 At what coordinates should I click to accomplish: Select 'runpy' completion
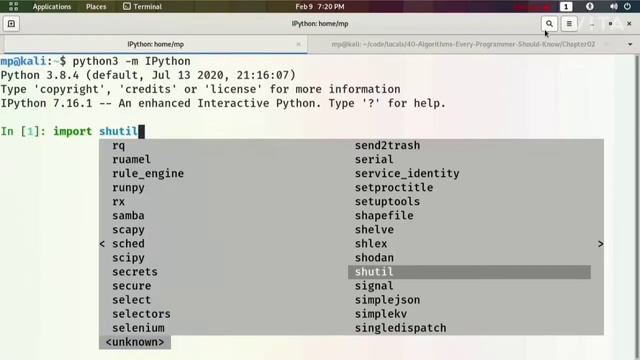coord(128,188)
